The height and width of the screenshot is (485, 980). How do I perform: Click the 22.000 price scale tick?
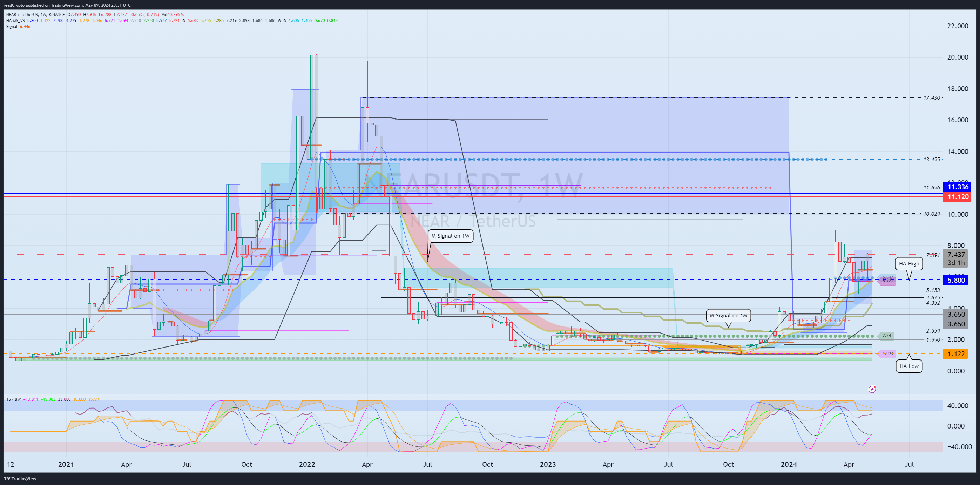pos(958,26)
